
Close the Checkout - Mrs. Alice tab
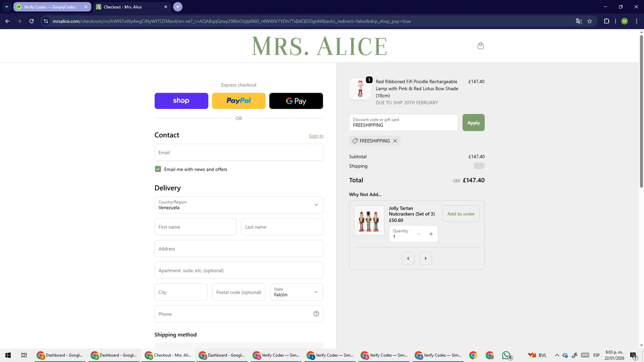[166, 7]
